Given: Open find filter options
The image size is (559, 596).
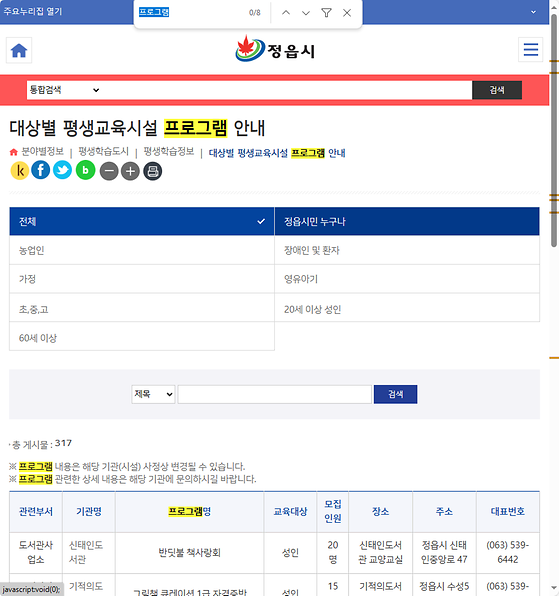Looking at the screenshot, I should (326, 13).
